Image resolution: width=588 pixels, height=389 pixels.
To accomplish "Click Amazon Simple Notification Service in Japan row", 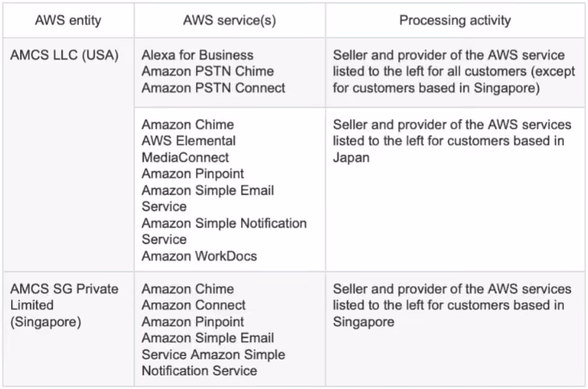I will (224, 231).
